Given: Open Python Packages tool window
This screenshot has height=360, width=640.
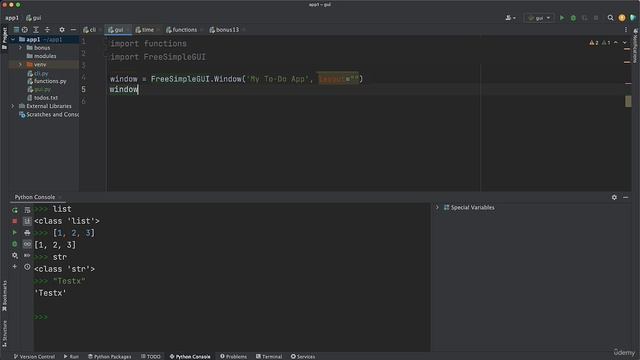Looking at the screenshot, I should [x=110, y=357].
